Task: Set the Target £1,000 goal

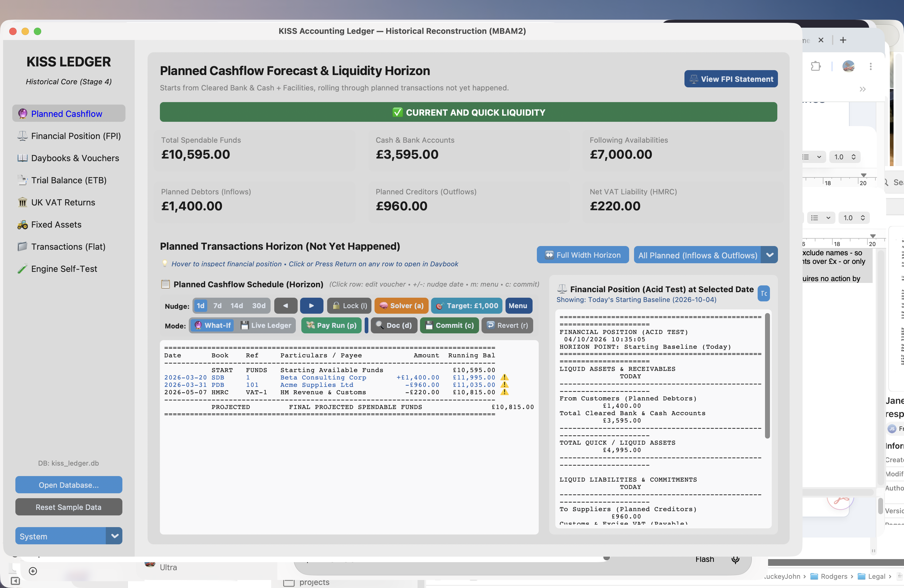Action: 466,306
